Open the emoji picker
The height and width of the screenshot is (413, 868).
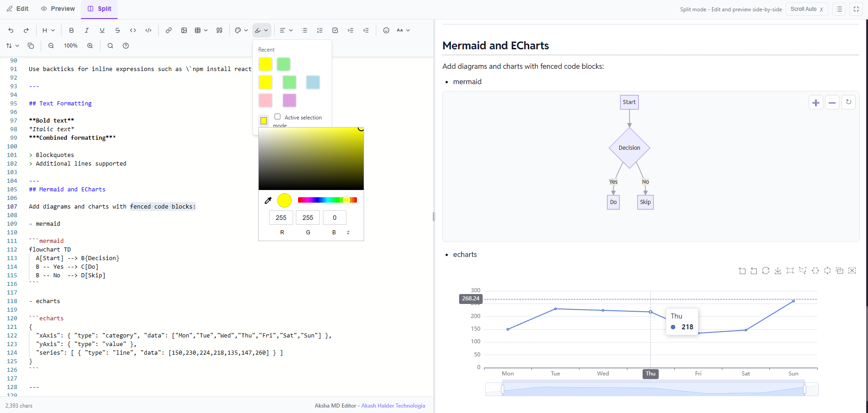click(386, 30)
